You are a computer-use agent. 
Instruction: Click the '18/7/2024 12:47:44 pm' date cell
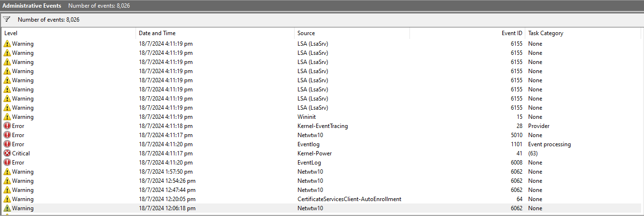tap(167, 190)
